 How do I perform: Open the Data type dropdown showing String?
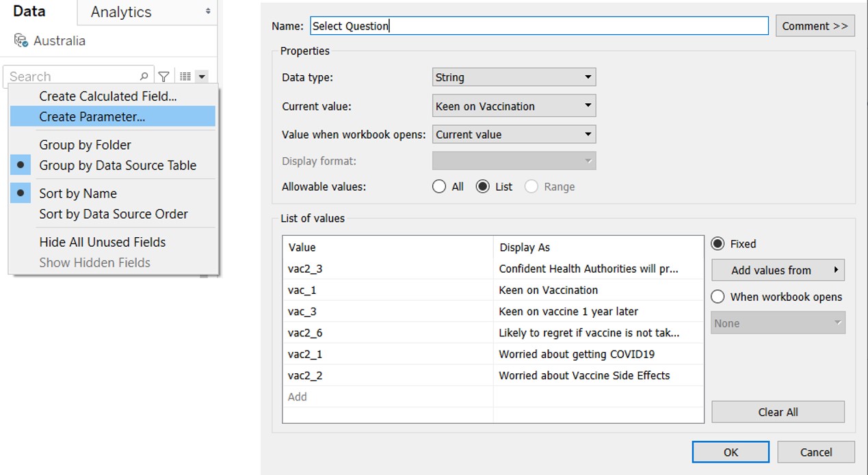513,77
